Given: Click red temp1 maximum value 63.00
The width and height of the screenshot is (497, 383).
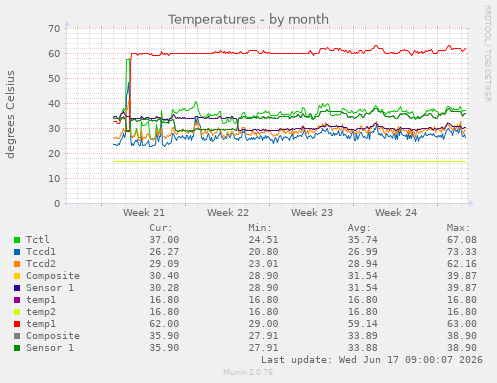Looking at the screenshot, I should click(462, 324).
